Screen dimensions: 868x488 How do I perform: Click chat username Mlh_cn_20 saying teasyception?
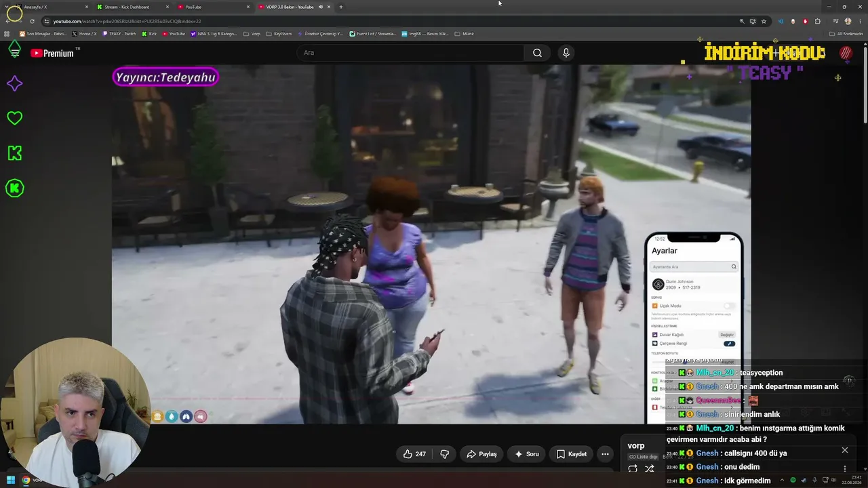coord(715,373)
